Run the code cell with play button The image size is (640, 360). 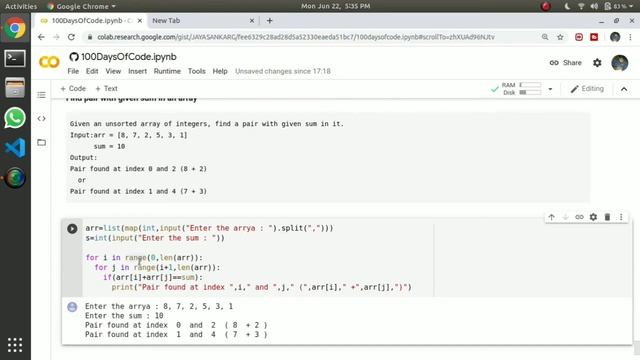tap(72, 229)
